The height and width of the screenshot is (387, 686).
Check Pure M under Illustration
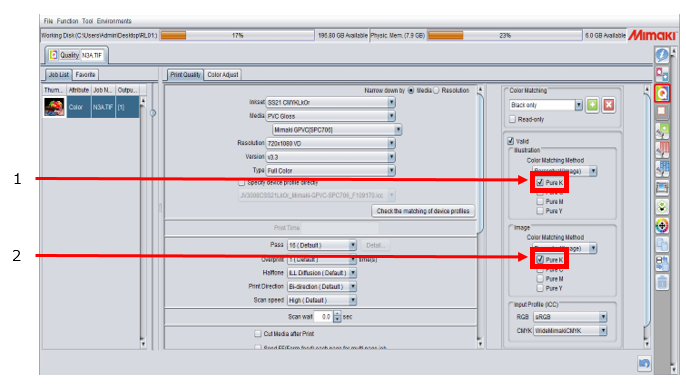540,202
